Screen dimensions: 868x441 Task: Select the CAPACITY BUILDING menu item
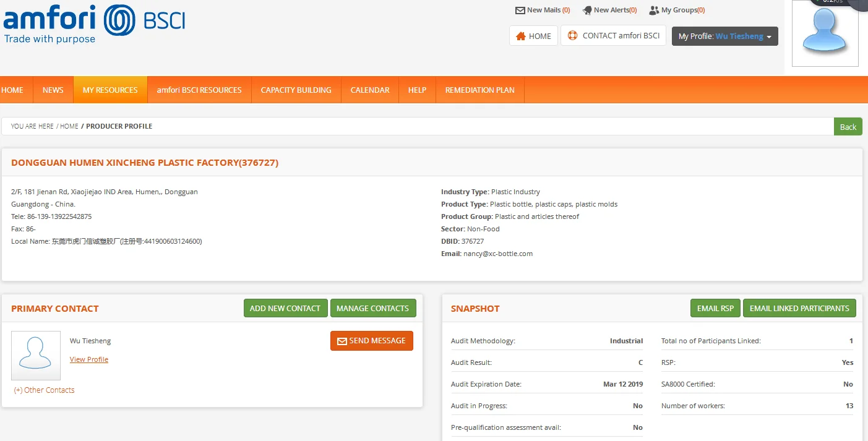point(296,90)
